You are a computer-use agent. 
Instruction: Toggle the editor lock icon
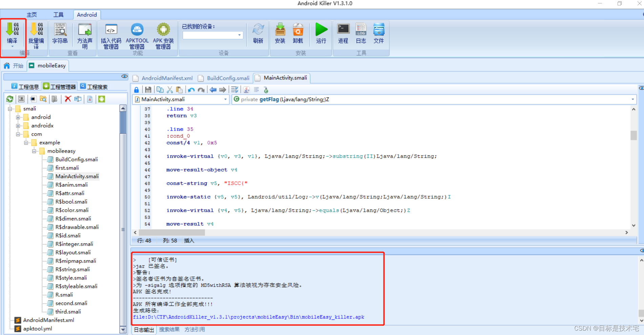pyautogui.click(x=136, y=90)
